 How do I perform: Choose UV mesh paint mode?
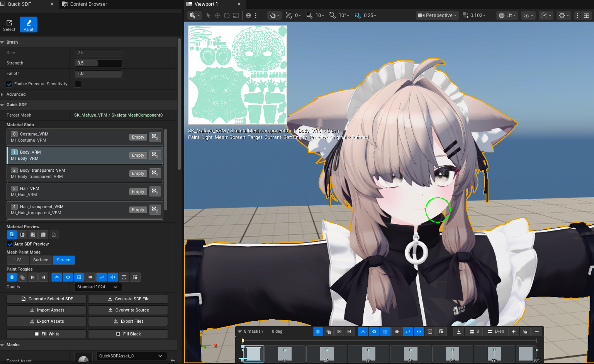18,260
